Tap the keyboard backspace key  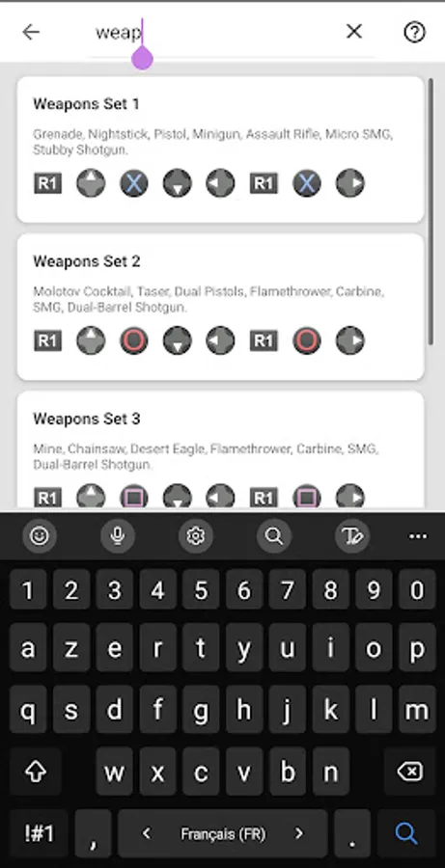click(410, 772)
